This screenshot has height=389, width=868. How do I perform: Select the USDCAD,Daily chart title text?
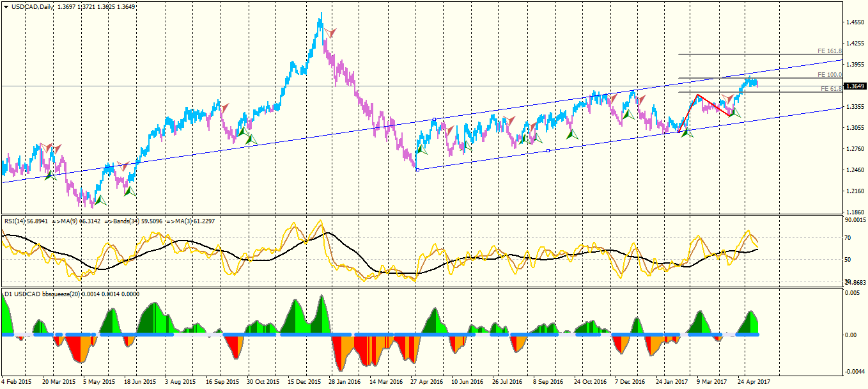pyautogui.click(x=32, y=6)
